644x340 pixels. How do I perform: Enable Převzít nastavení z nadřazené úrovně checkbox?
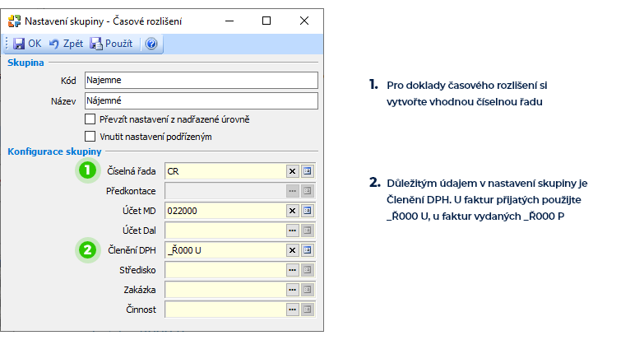click(x=90, y=119)
